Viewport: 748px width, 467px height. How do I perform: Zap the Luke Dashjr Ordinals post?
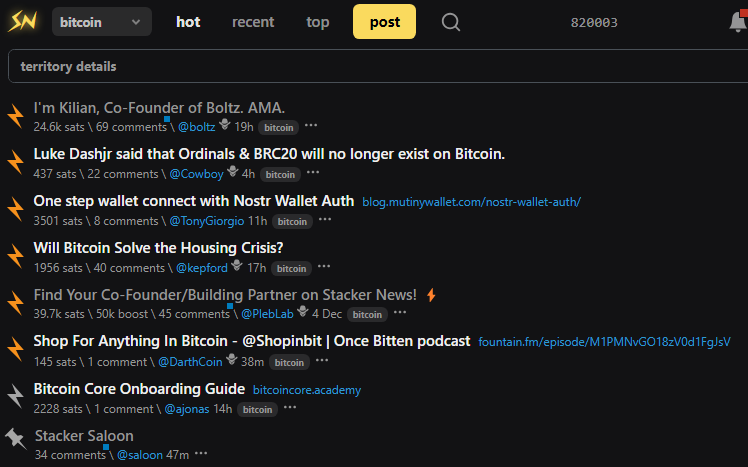[x=15, y=162]
